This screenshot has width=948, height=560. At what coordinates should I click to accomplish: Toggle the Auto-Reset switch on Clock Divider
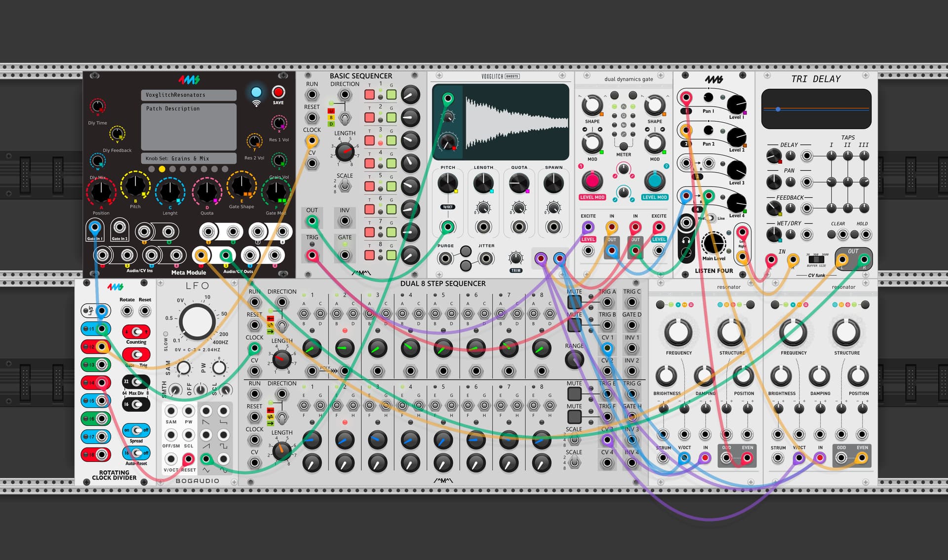point(136,453)
